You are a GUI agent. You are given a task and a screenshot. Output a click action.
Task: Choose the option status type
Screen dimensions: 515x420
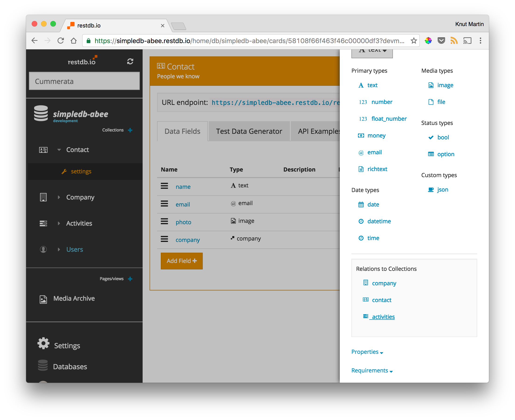tap(445, 154)
